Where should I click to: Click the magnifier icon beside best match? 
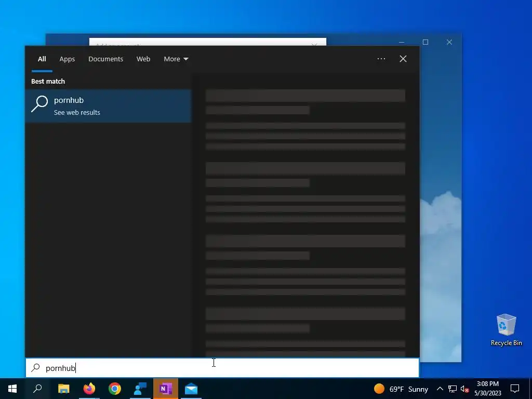[x=39, y=104]
